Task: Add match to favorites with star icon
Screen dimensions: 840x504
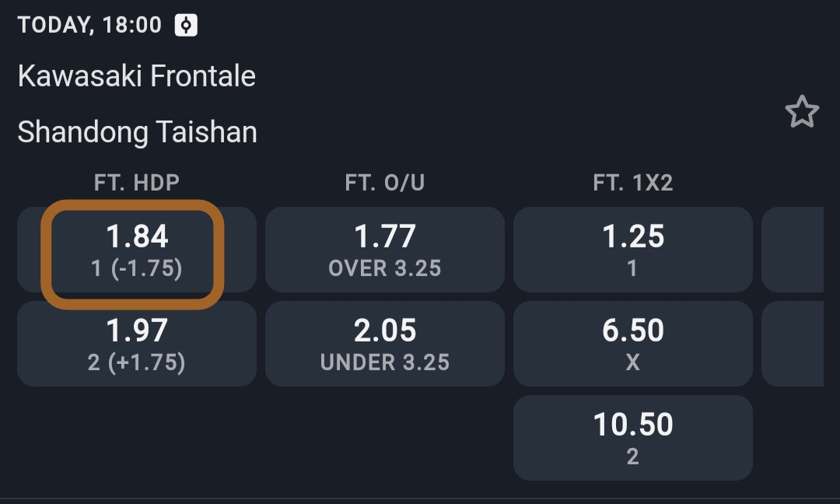Action: coord(802,112)
